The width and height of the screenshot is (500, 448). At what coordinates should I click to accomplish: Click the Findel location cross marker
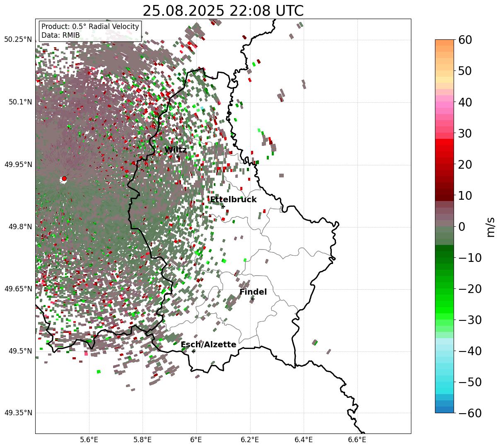[x=253, y=299]
